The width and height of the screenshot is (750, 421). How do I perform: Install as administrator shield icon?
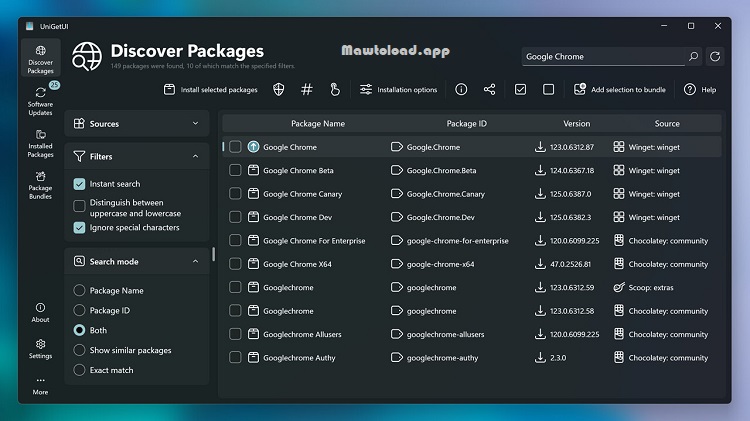pyautogui.click(x=278, y=89)
